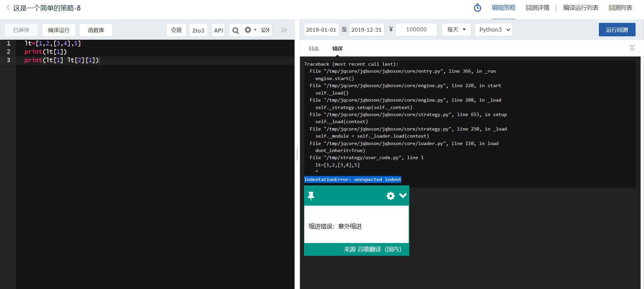Viewport: 644px width, 289px height.
Task: Show keyboard shortcuts icon
Action: [x=265, y=30]
